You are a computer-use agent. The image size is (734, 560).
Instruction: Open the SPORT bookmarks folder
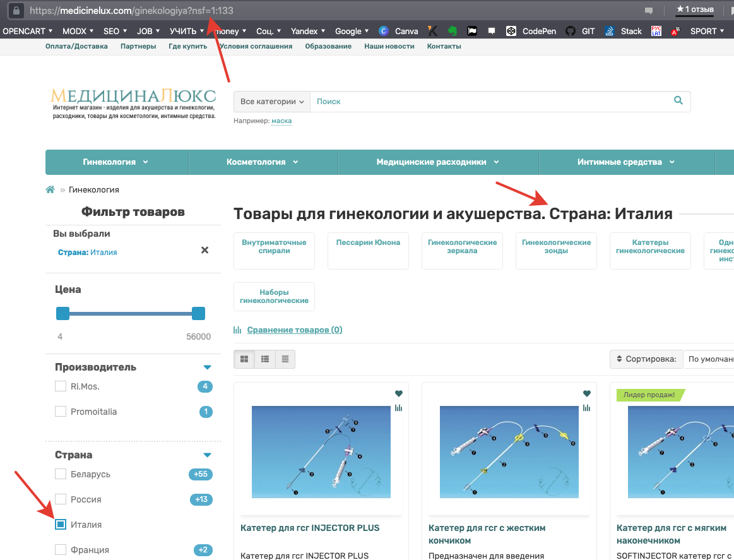click(707, 31)
